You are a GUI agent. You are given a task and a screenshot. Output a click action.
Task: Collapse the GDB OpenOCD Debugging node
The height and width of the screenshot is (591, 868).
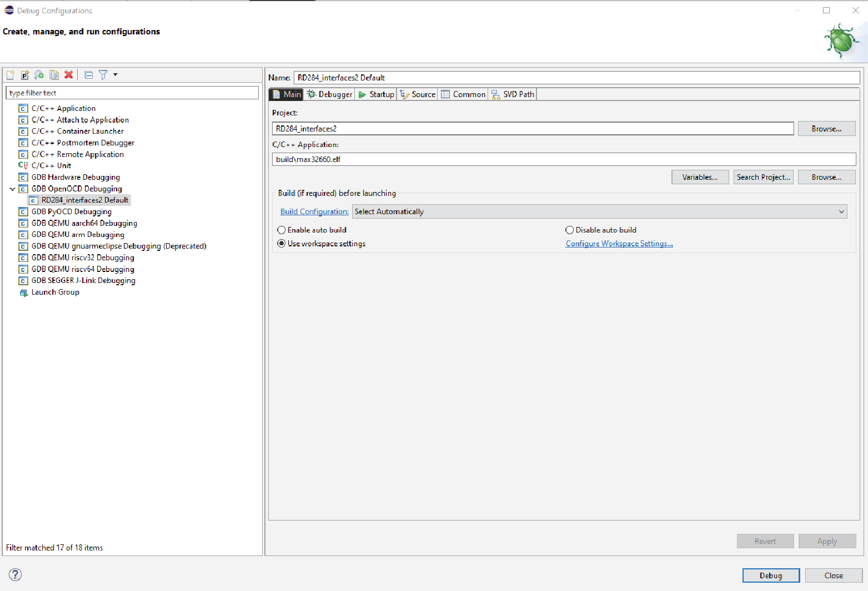(x=12, y=189)
